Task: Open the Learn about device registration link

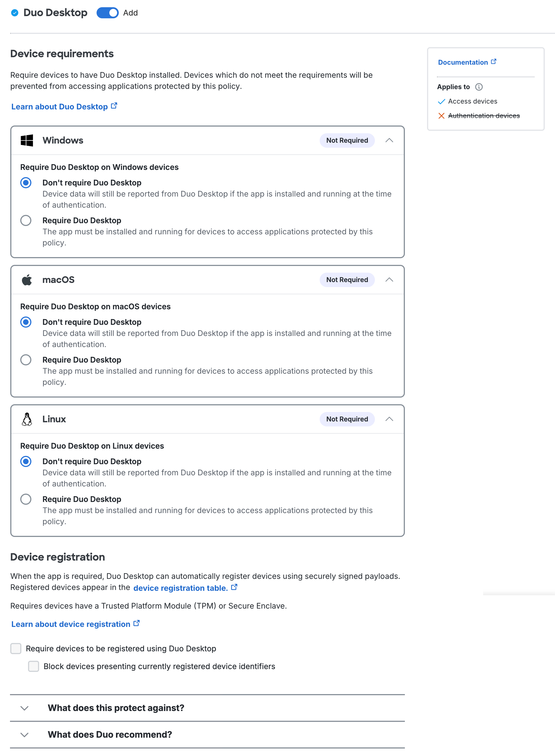Action: point(70,624)
